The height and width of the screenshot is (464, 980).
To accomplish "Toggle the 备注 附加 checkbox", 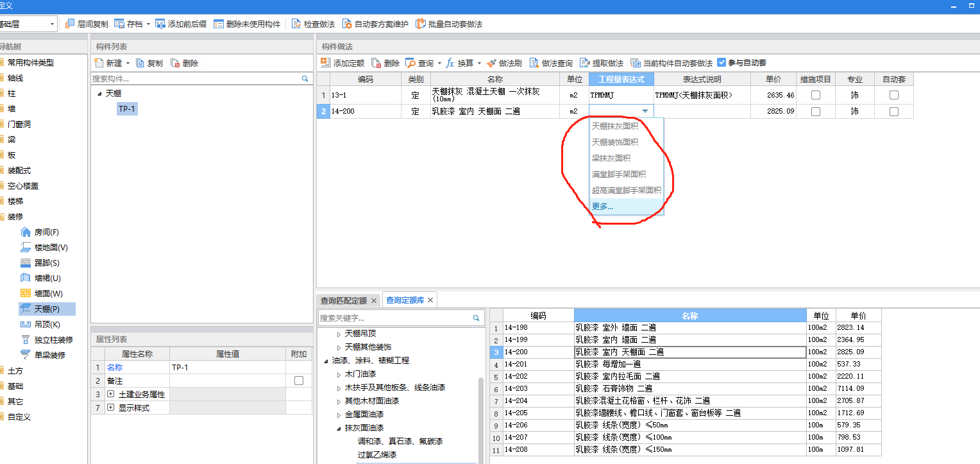I will [298, 381].
